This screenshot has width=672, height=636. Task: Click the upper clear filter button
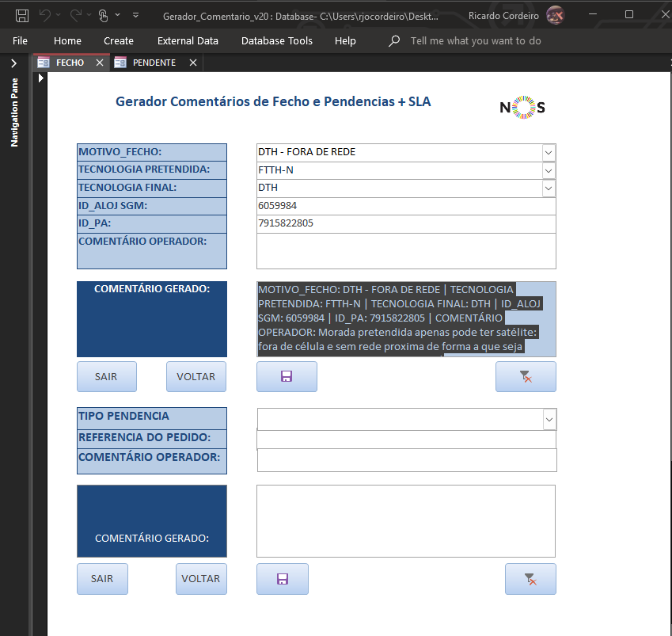coord(526,376)
